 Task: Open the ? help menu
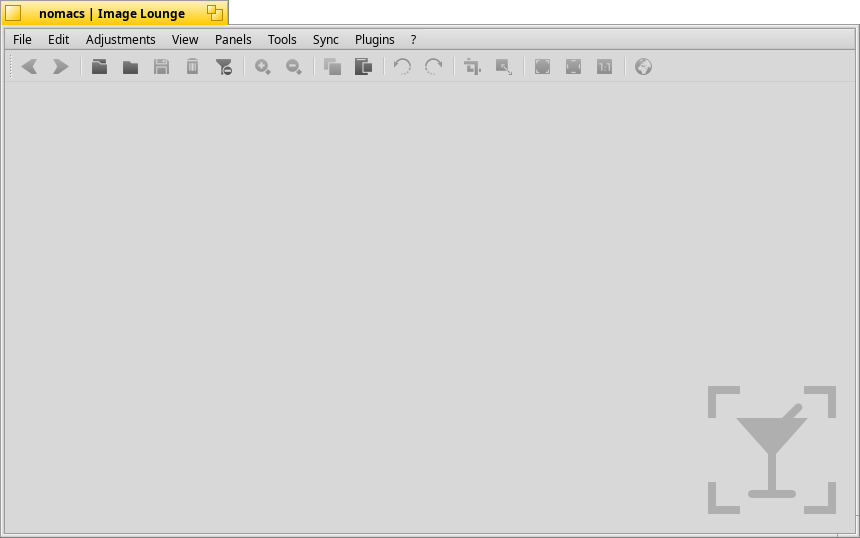[x=414, y=39]
